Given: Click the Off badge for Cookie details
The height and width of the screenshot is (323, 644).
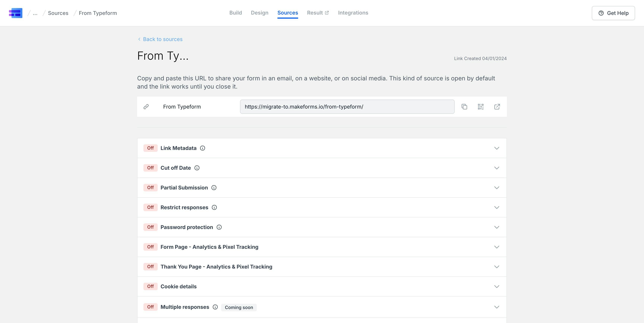Looking at the screenshot, I should (x=151, y=286).
